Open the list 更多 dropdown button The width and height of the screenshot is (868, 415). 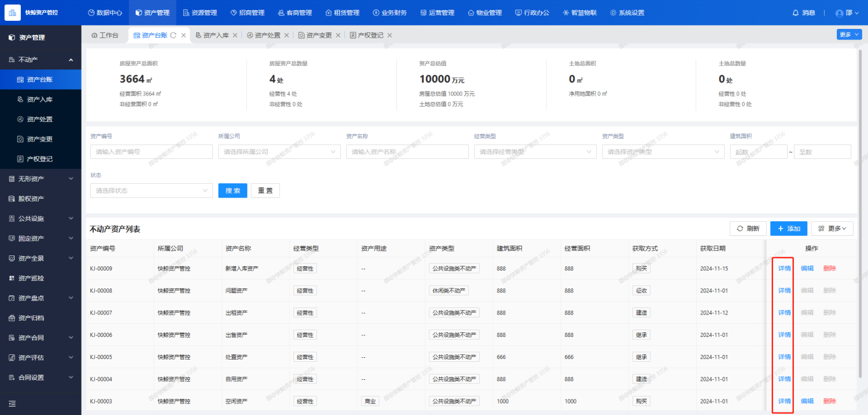832,228
